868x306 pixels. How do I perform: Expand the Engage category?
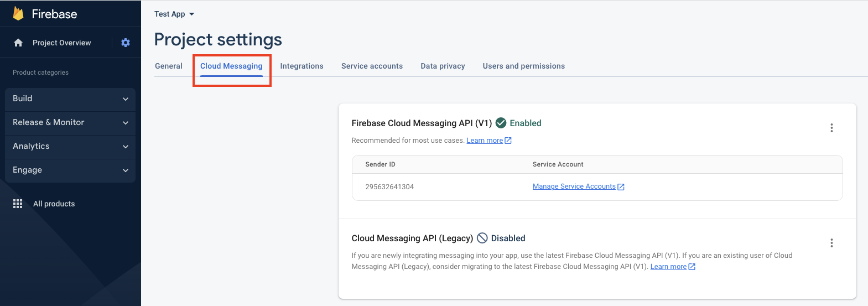click(70, 170)
